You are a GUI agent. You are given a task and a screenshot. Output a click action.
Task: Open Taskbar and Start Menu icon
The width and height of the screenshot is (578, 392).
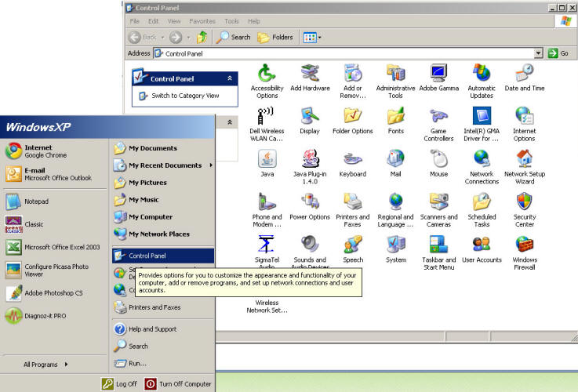coord(438,245)
